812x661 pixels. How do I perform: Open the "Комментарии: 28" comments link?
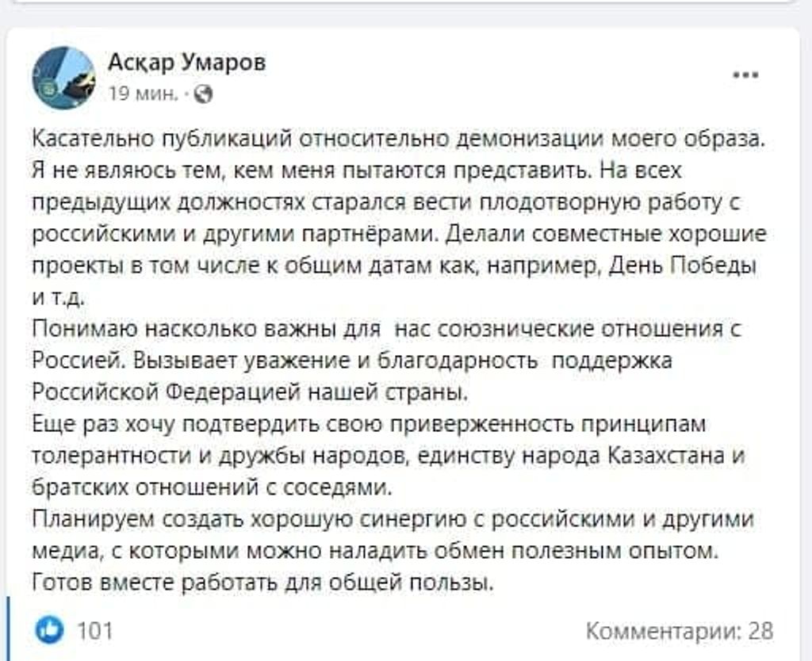[x=679, y=631]
